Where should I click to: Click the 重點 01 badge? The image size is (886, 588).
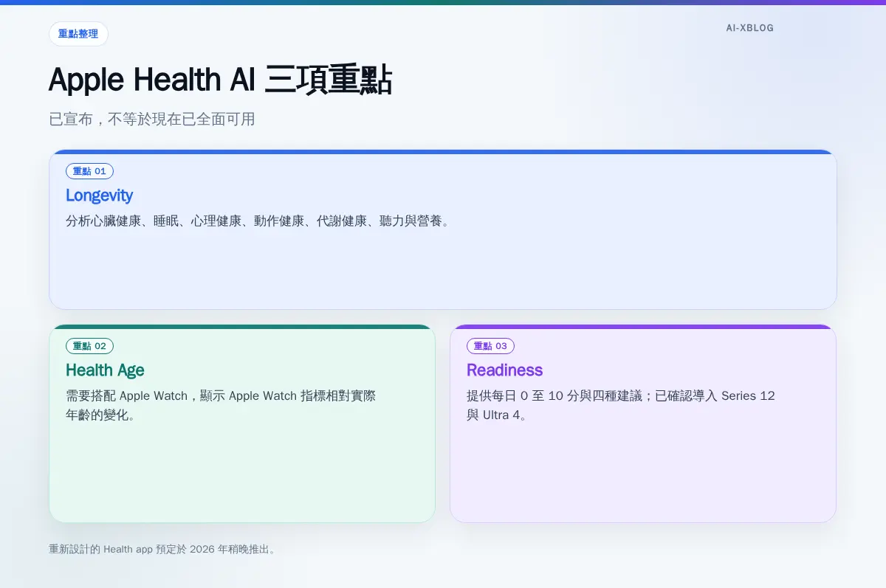pyautogui.click(x=89, y=171)
